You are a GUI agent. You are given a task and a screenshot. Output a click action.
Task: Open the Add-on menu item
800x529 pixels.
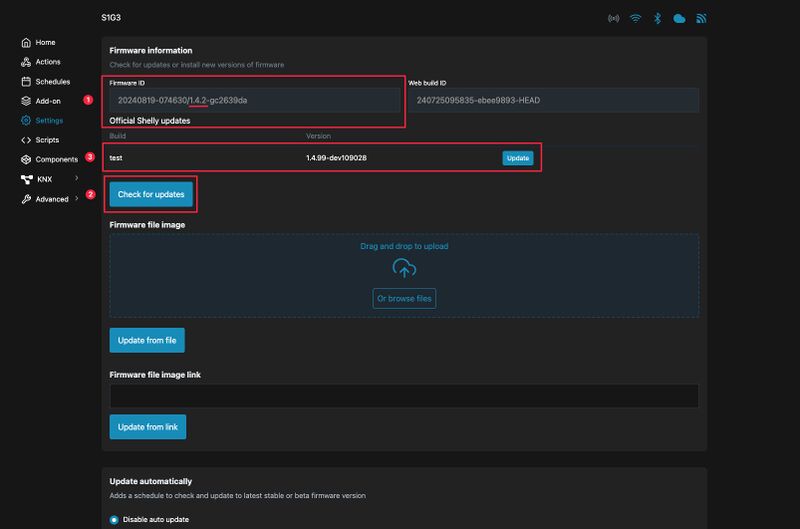48,101
